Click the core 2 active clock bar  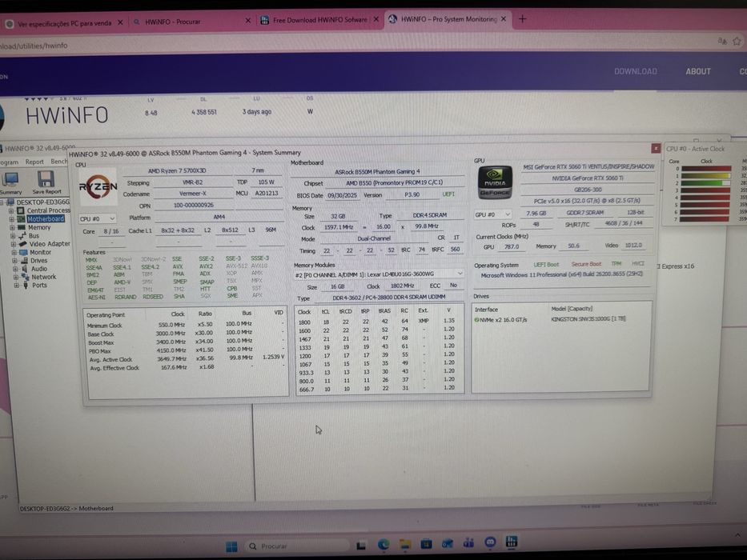[706, 183]
